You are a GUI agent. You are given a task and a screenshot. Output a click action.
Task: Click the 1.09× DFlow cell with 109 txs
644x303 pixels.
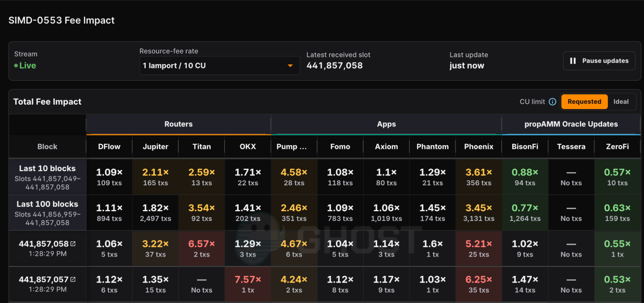109,177
